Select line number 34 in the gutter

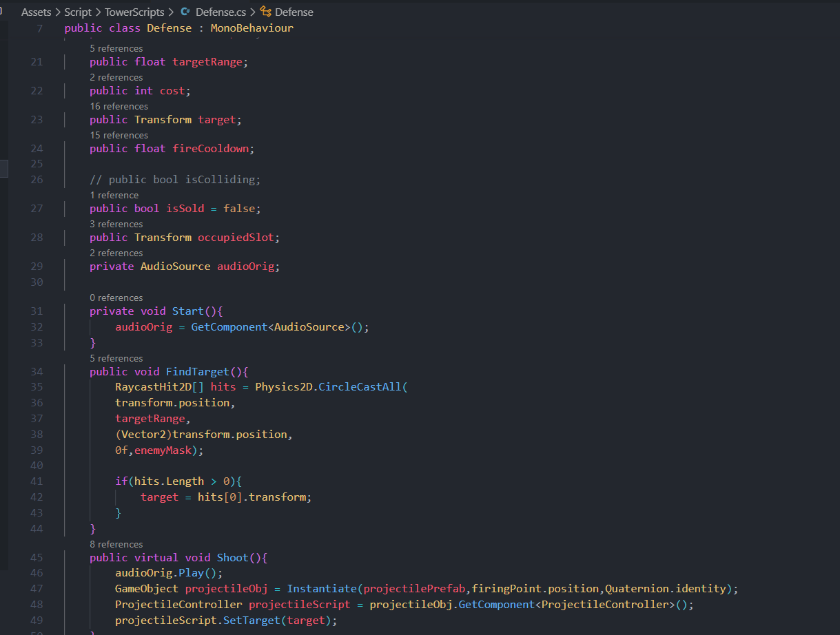pos(37,372)
